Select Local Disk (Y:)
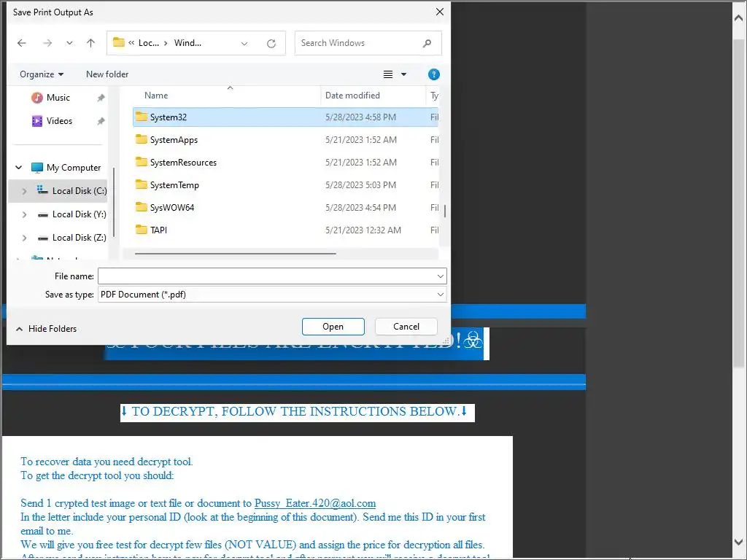747x560 pixels. pyautogui.click(x=79, y=214)
